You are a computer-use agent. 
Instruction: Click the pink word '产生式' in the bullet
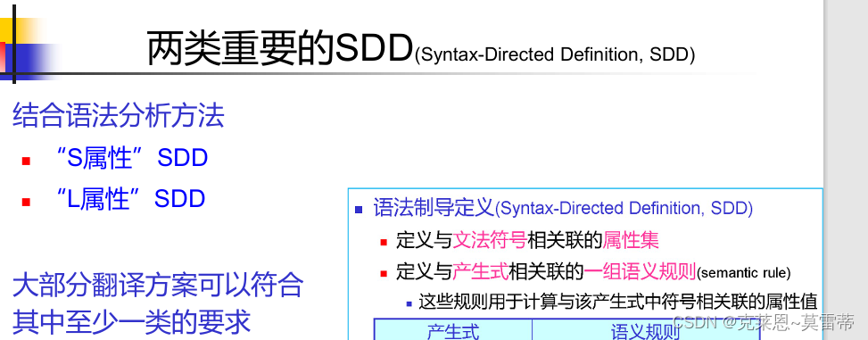pyautogui.click(x=481, y=272)
